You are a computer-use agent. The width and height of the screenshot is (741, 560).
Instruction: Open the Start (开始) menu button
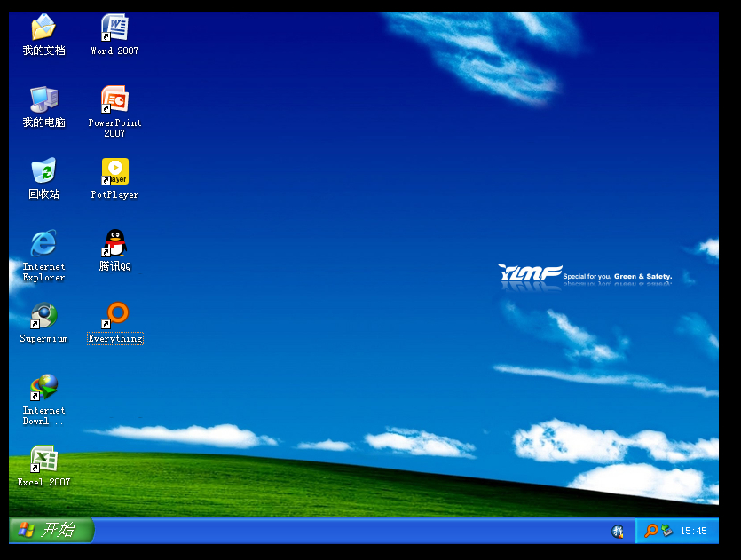click(x=51, y=531)
